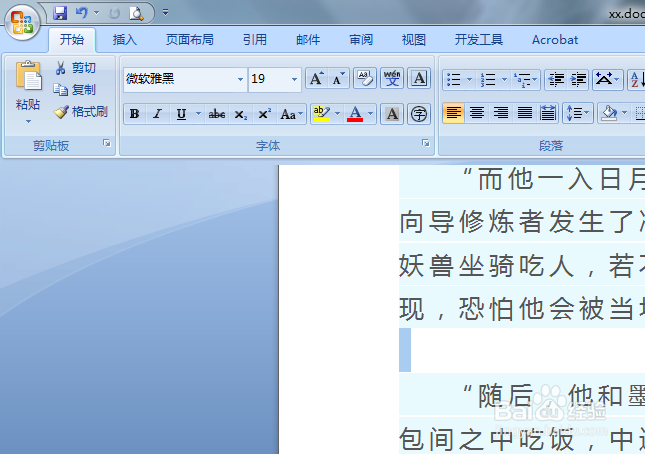Customize the Quick Access Toolbar dropdown
Image resolution: width=645 pixels, height=454 pixels.
point(165,13)
